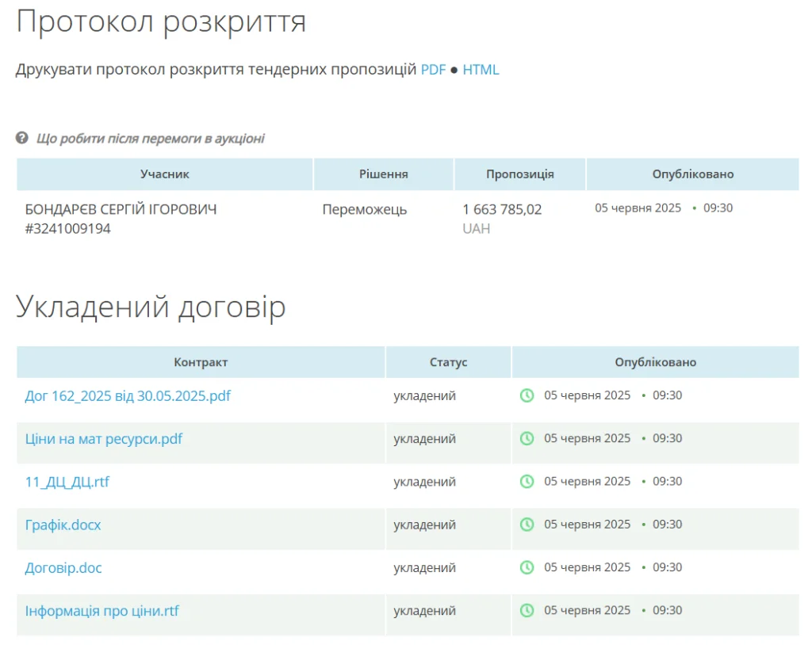Open protocol as PDF
The image size is (812, 645).
pyautogui.click(x=433, y=70)
